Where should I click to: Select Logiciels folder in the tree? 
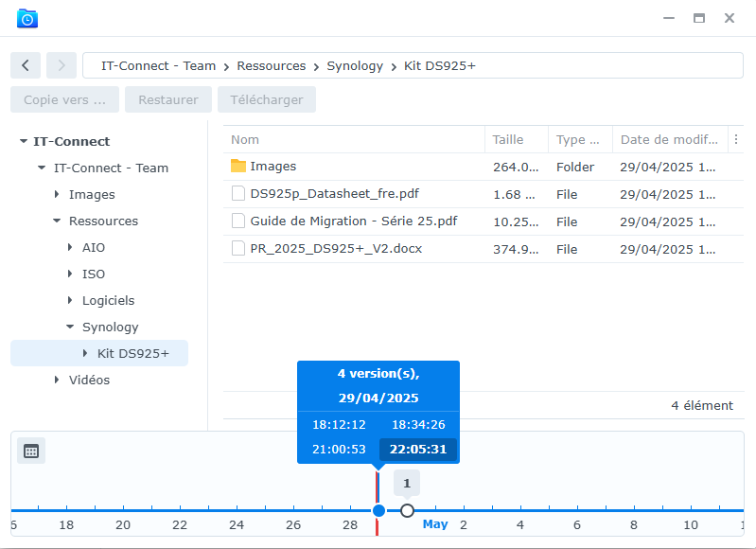click(x=108, y=301)
